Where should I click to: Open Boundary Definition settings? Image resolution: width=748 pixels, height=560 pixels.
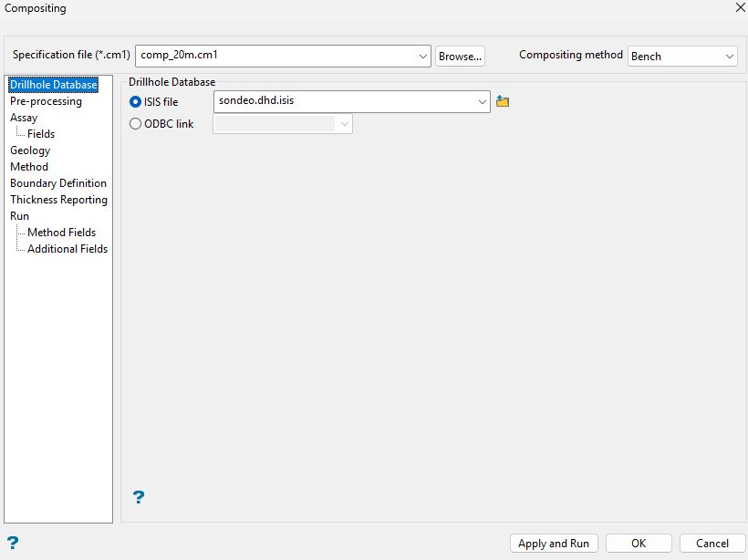58,183
